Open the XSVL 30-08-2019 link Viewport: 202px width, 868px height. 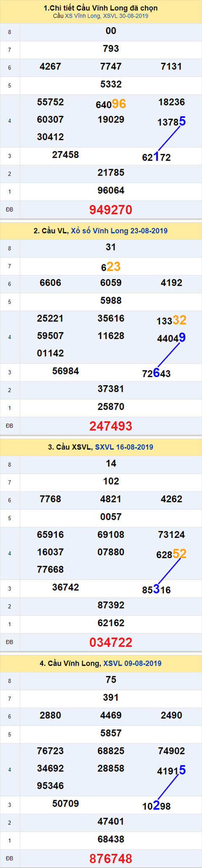tap(126, 16)
